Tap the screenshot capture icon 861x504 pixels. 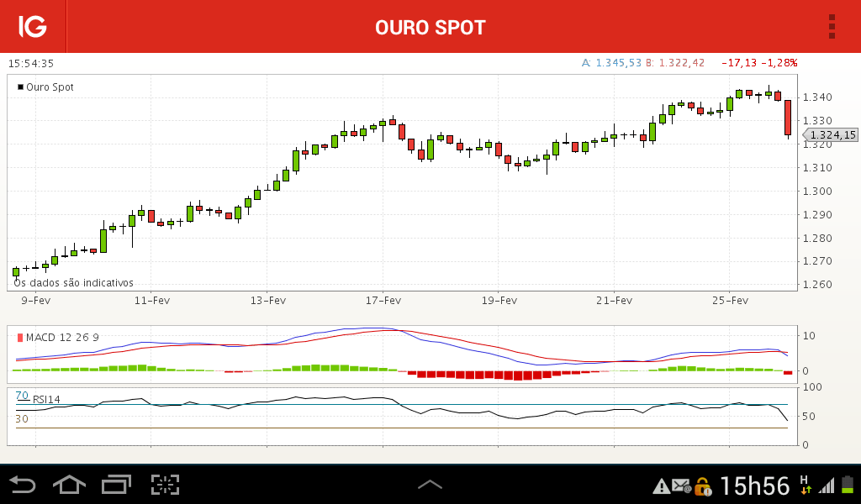tap(166, 484)
